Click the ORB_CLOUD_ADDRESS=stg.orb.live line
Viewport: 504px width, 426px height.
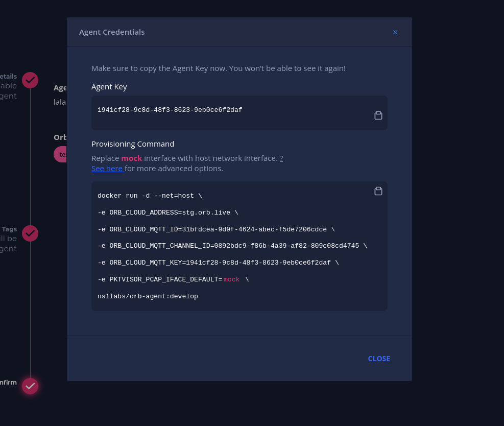(168, 212)
